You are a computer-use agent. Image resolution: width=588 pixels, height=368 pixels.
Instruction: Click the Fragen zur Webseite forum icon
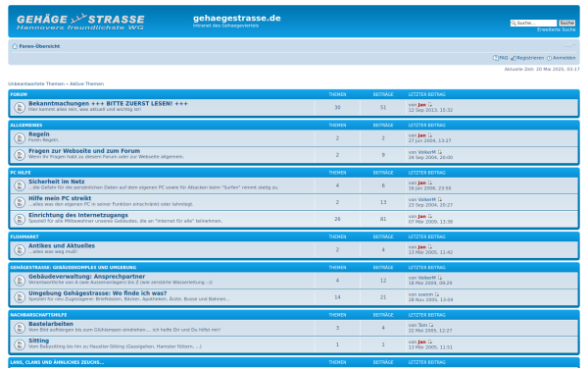click(20, 155)
